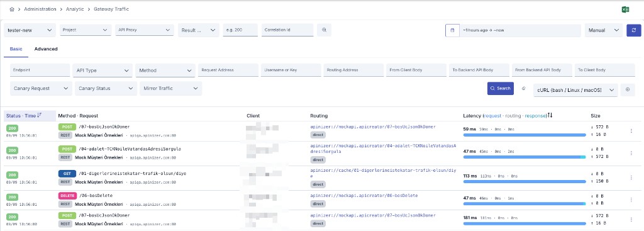Open the Method filter dropdown
This screenshot has width=644, height=231.
pos(165,70)
